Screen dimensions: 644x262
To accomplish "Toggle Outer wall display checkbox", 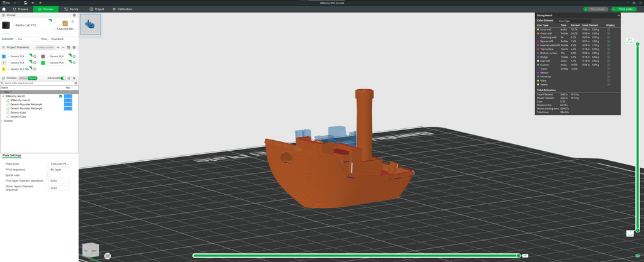I will pyautogui.click(x=609, y=33).
